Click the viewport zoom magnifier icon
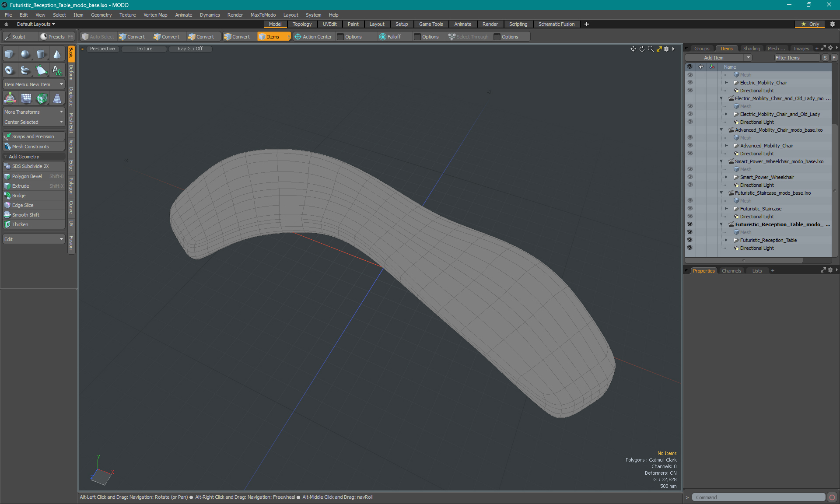840x504 pixels. click(x=651, y=49)
